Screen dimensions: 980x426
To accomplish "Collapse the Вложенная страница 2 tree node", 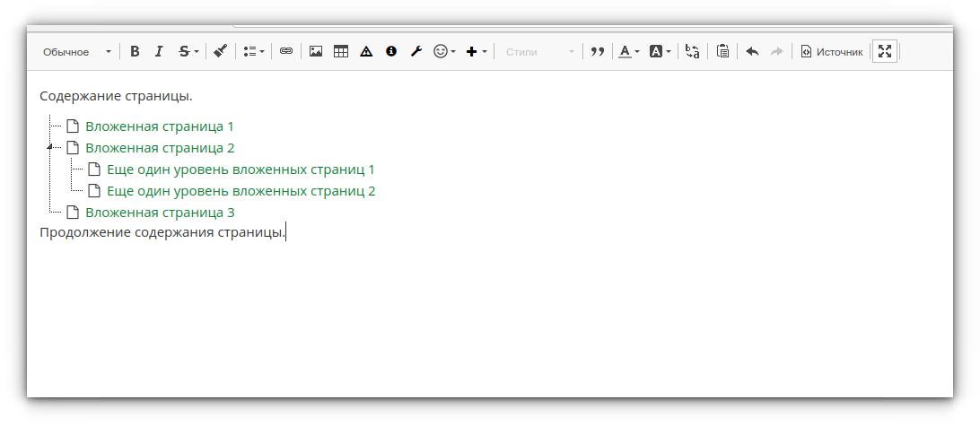I will [49, 147].
